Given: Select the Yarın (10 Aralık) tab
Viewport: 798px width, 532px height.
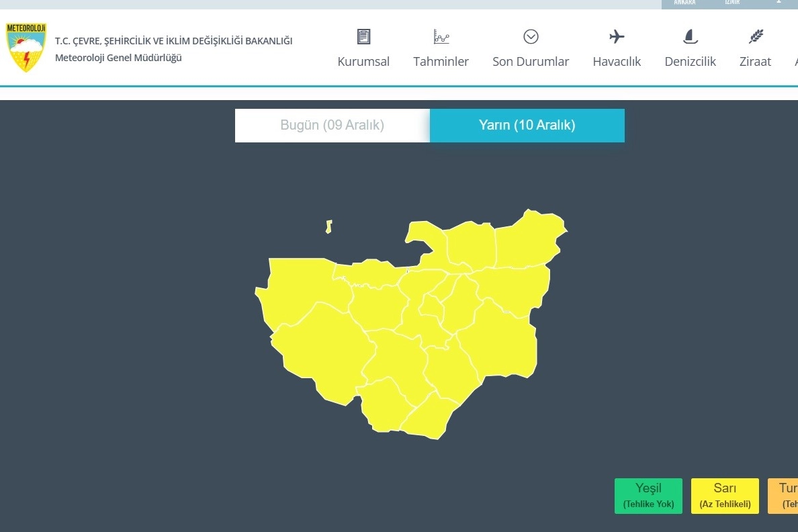Looking at the screenshot, I should pyautogui.click(x=527, y=126).
